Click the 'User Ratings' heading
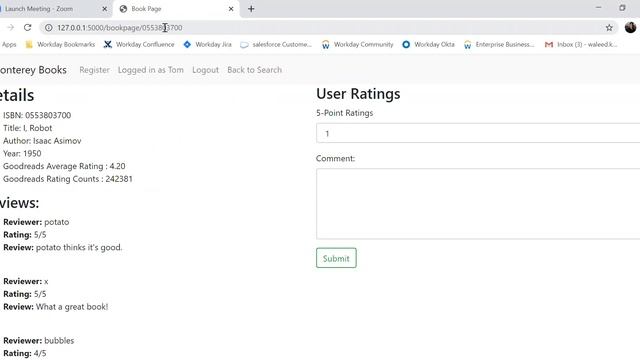This screenshot has width=640, height=360. 358,94
